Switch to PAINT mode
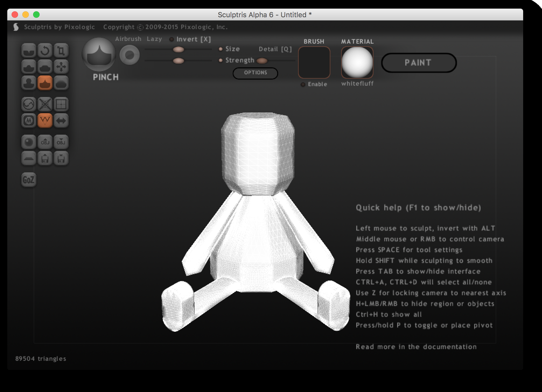Screen dimensions: 542x392 tap(419, 63)
